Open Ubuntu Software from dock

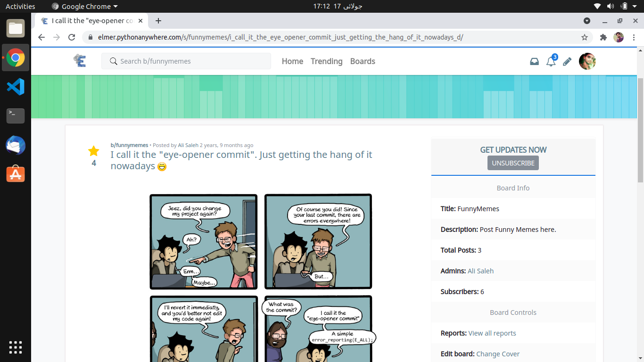click(16, 174)
